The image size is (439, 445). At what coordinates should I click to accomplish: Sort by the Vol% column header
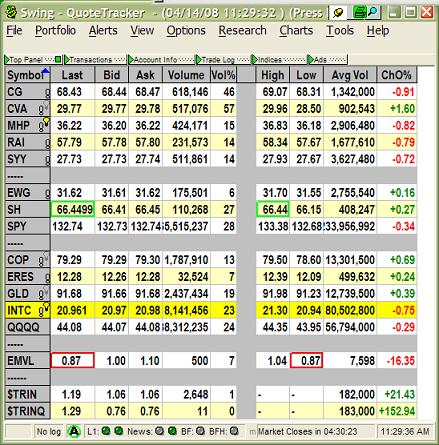pos(223,75)
